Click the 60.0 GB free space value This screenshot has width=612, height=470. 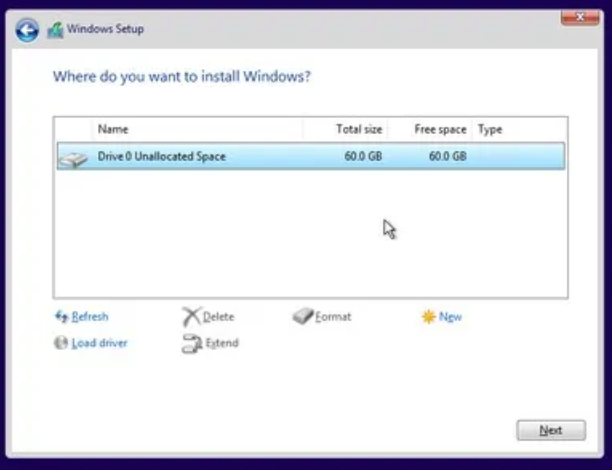448,157
